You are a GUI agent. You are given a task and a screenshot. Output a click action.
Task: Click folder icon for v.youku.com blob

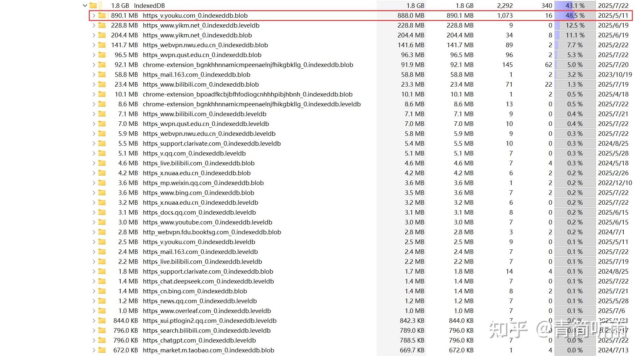click(x=102, y=15)
